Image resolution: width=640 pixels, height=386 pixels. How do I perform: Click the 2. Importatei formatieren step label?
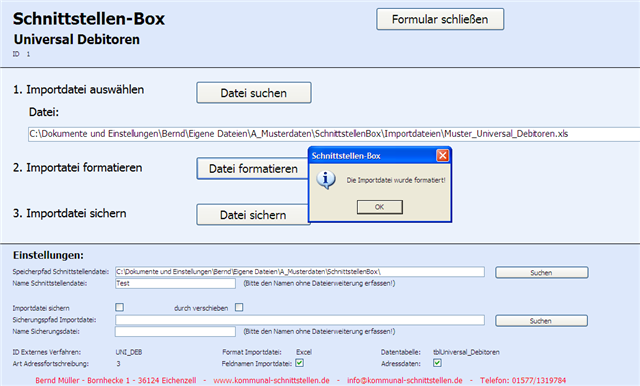78,168
